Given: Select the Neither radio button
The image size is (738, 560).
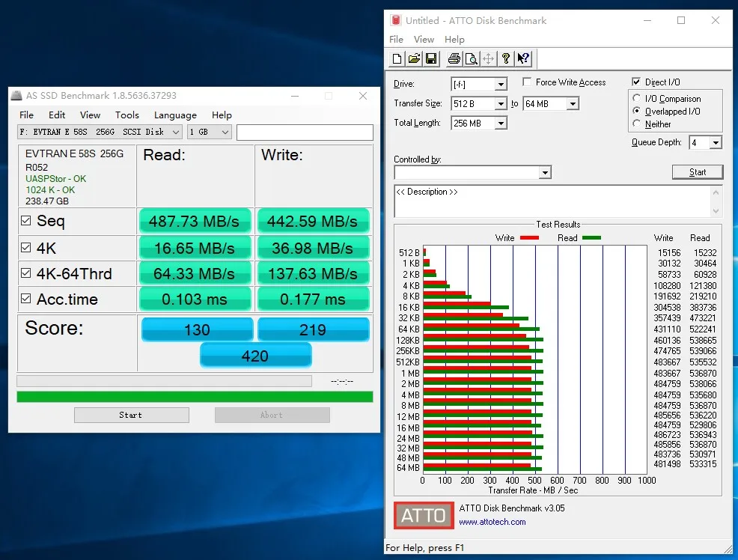Looking at the screenshot, I should point(636,124).
